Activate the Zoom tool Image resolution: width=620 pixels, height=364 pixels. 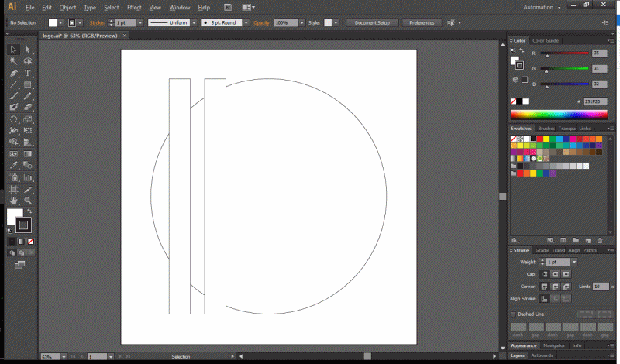coord(28,201)
